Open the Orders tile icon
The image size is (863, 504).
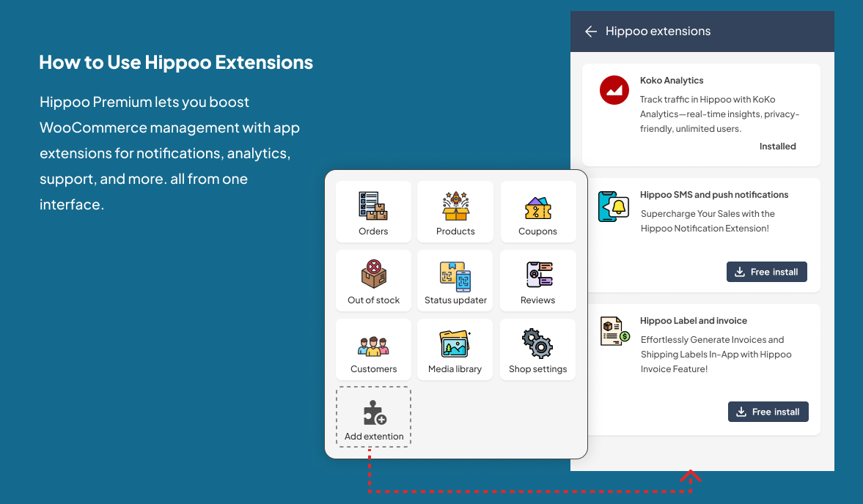(373, 206)
